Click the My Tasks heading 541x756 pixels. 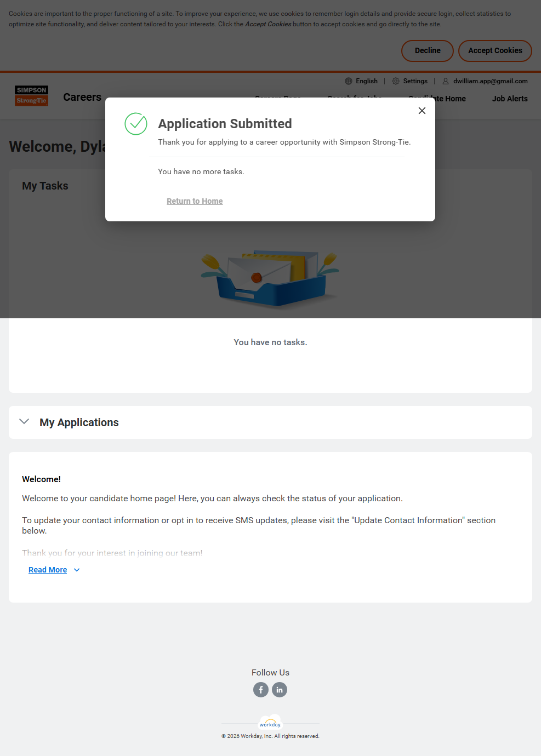point(45,186)
